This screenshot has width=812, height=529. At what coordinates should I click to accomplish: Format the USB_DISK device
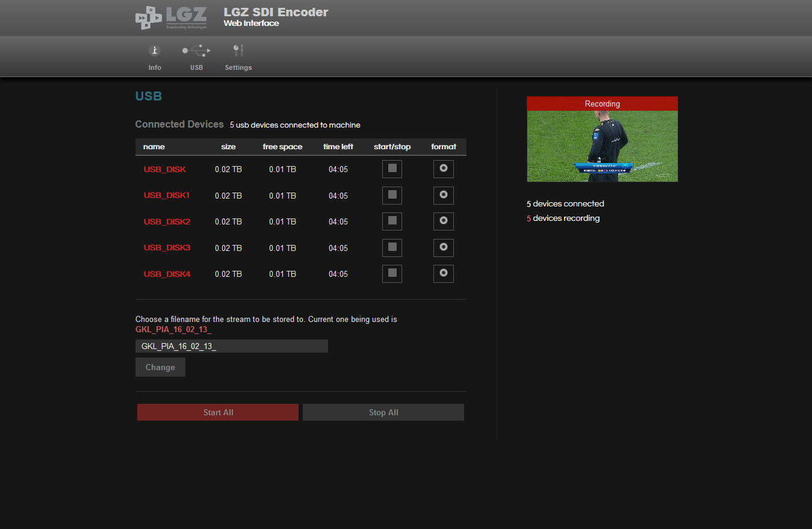pyautogui.click(x=444, y=169)
